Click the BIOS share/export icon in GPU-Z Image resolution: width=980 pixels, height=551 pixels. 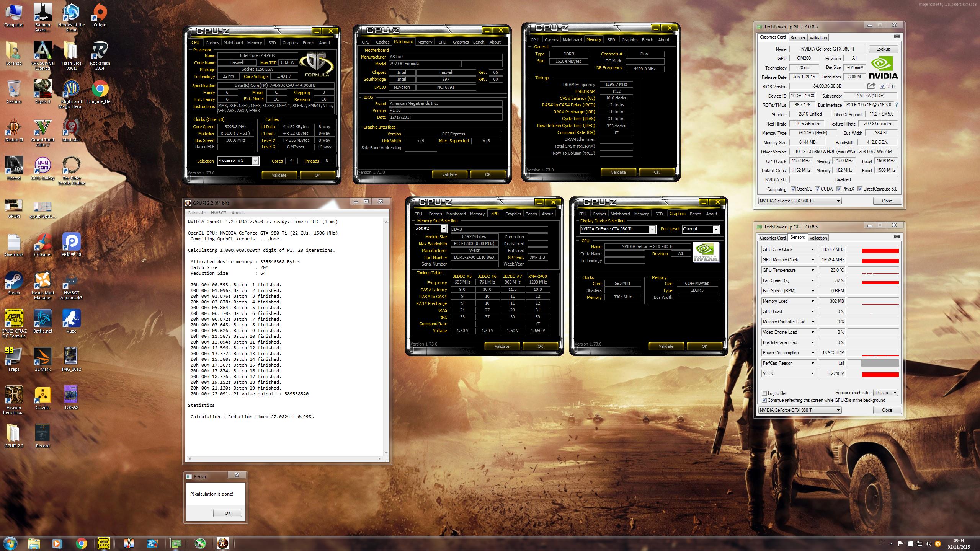871,86
